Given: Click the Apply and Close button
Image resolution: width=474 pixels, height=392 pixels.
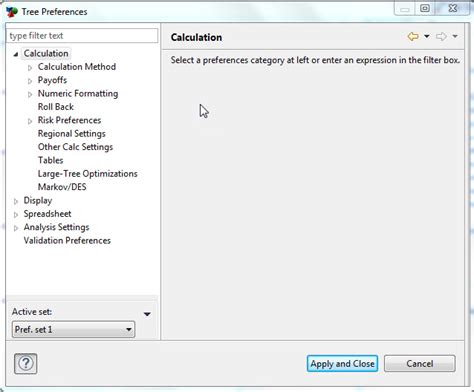Looking at the screenshot, I should 342,363.
